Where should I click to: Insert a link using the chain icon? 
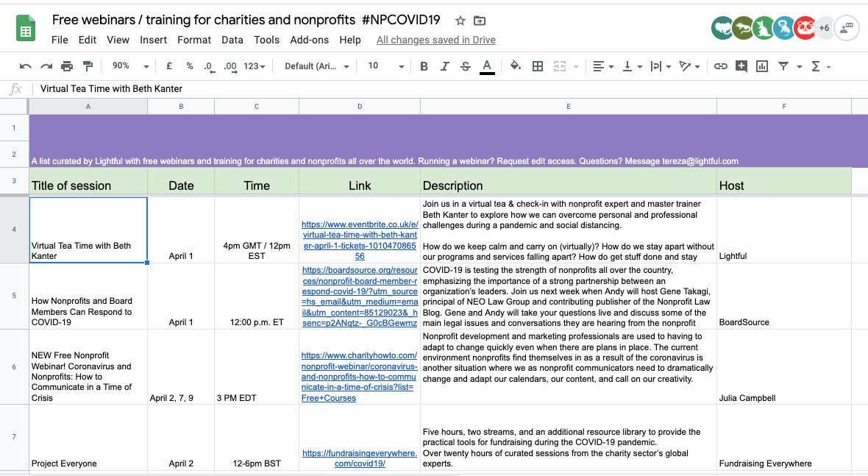[720, 66]
